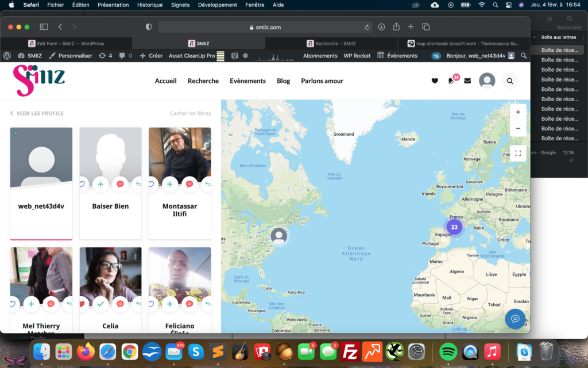The height and width of the screenshot is (368, 588).
Task: Zoom in the map with plus button
Action: [518, 112]
